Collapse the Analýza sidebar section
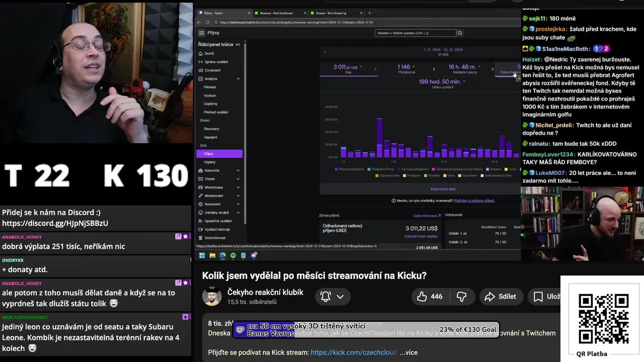 (238, 79)
